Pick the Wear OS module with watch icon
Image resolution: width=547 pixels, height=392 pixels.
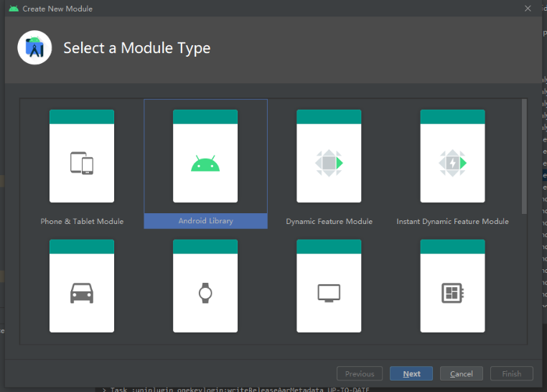[x=205, y=286]
